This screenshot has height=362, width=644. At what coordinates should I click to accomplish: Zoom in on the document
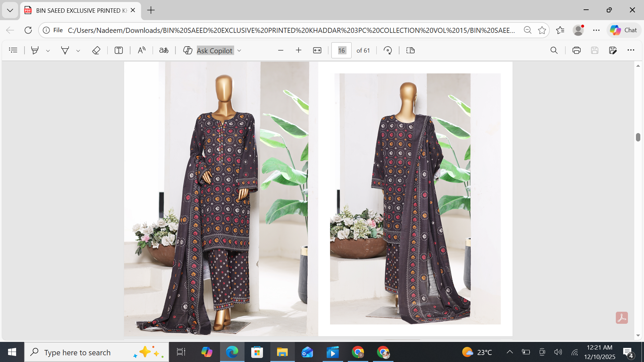coord(299,50)
